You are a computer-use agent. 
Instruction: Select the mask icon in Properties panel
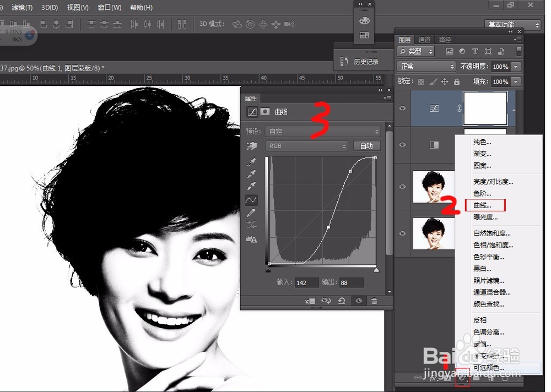point(265,112)
